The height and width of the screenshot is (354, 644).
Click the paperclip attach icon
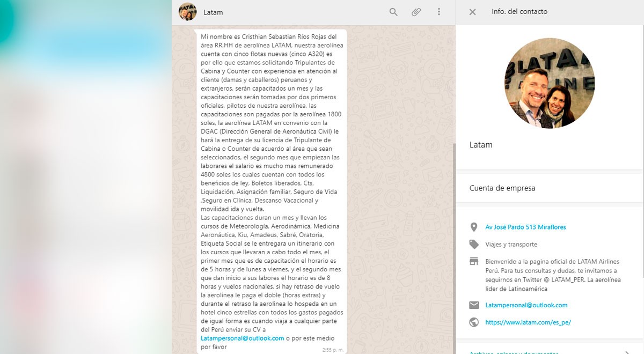tap(416, 12)
